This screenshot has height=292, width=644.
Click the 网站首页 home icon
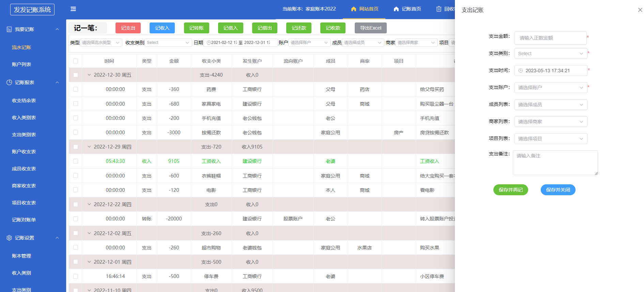[354, 9]
